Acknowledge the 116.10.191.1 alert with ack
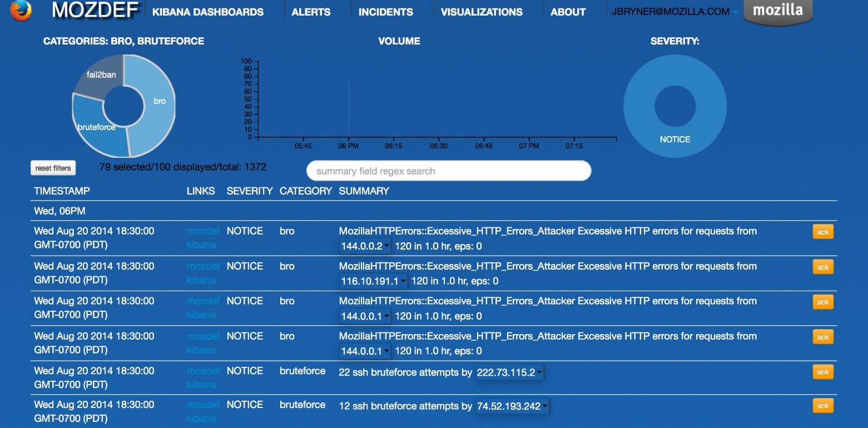 [x=823, y=267]
